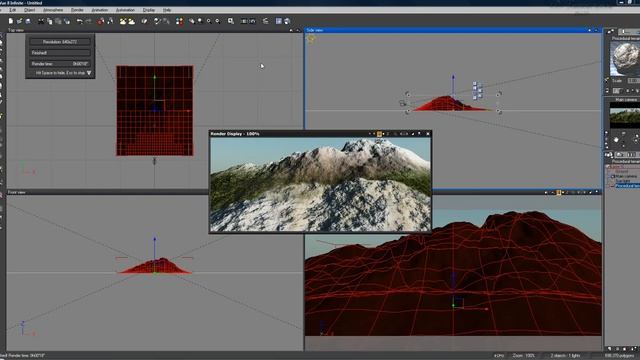Screen dimensions: 640x360
Task: Click the Save scene floppy icon
Action: tap(28, 21)
